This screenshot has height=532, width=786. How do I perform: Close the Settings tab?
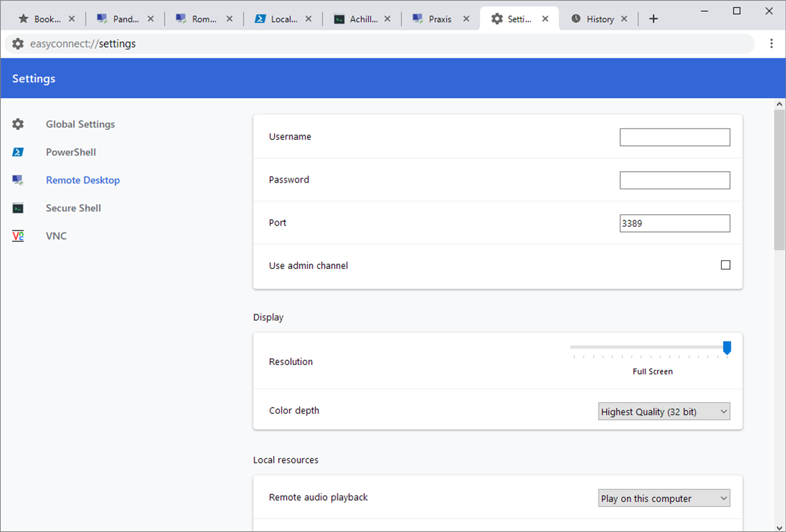click(x=545, y=19)
